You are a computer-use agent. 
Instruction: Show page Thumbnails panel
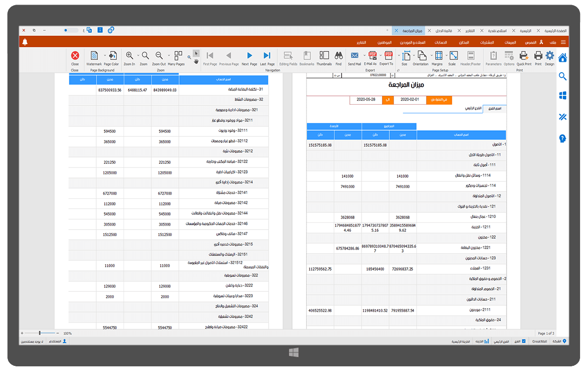click(324, 57)
